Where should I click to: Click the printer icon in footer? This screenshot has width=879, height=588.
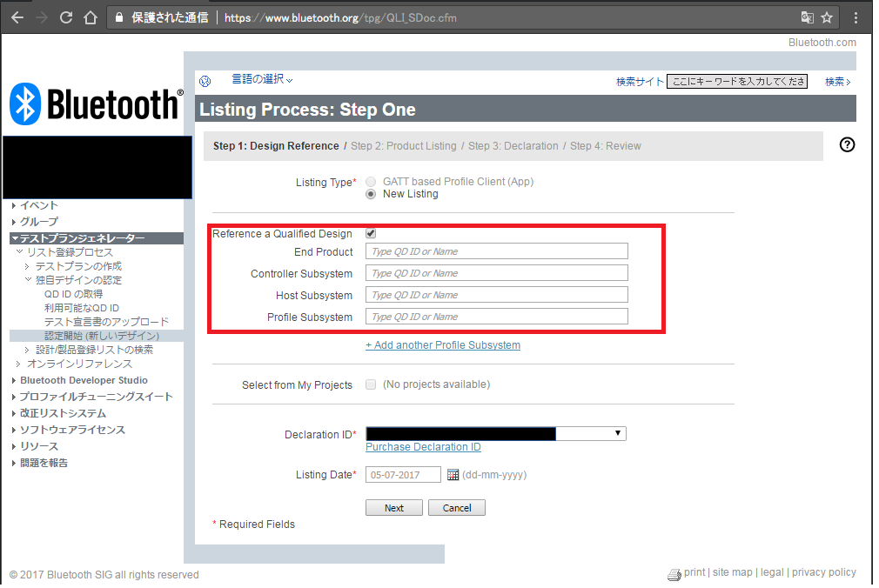[674, 575]
